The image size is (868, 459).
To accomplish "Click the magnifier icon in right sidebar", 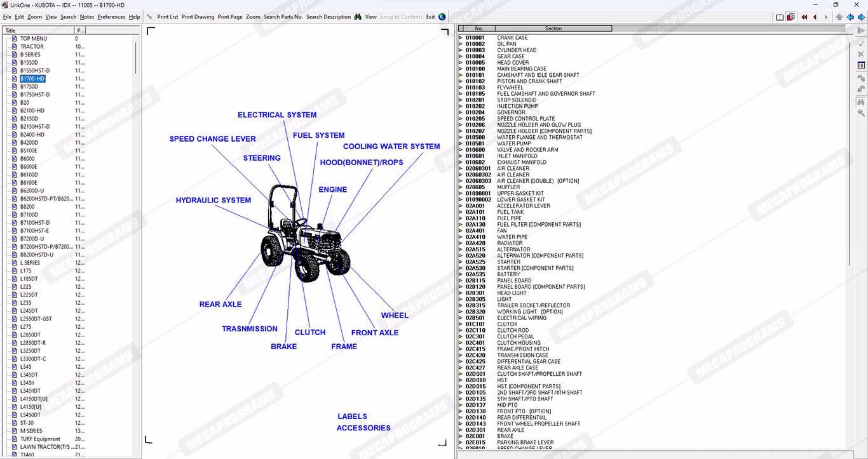I will tap(861, 113).
